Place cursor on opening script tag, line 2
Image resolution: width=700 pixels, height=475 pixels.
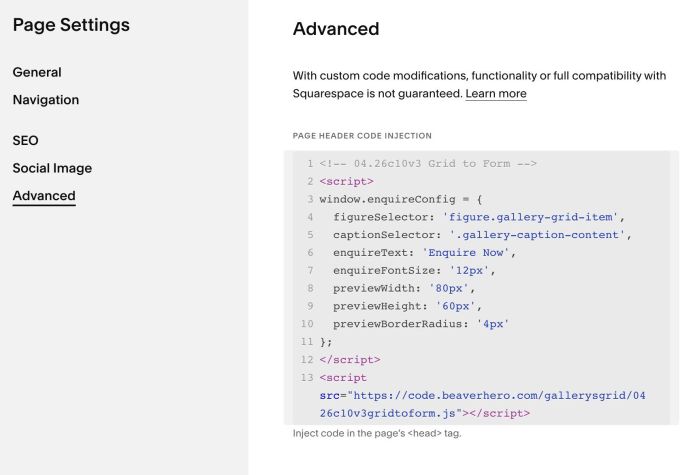pyautogui.click(x=346, y=181)
